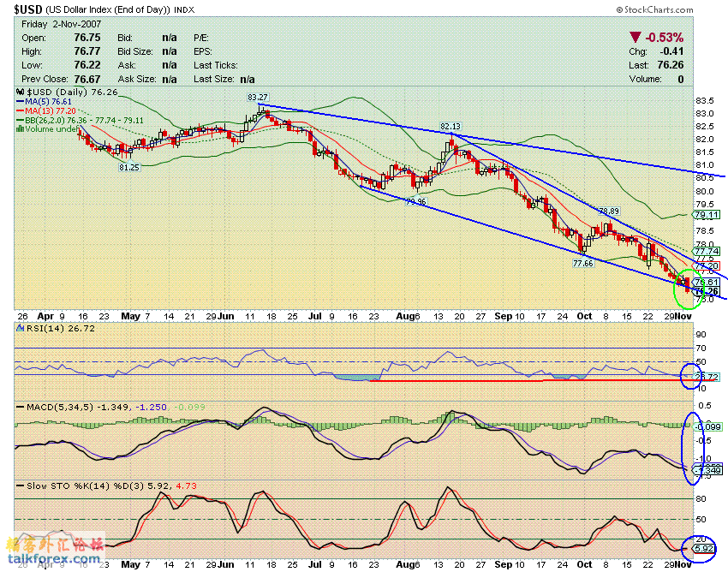Click the Jul label on price chart axis
This screenshot has height=572, width=728.
315,316
